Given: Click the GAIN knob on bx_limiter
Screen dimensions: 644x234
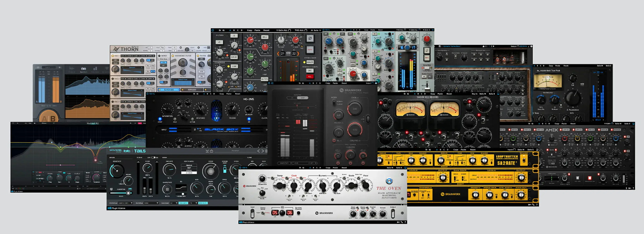Looking at the screenshot, I should [355, 109].
